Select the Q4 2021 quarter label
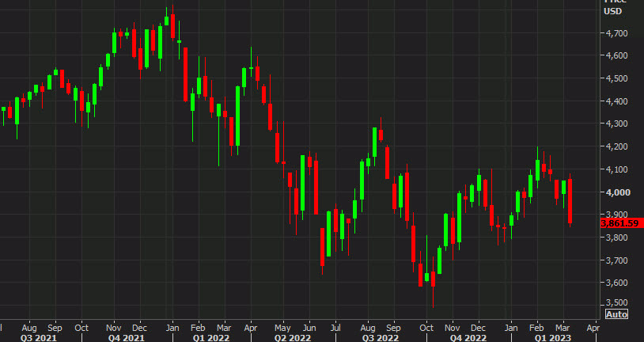 coord(126,338)
